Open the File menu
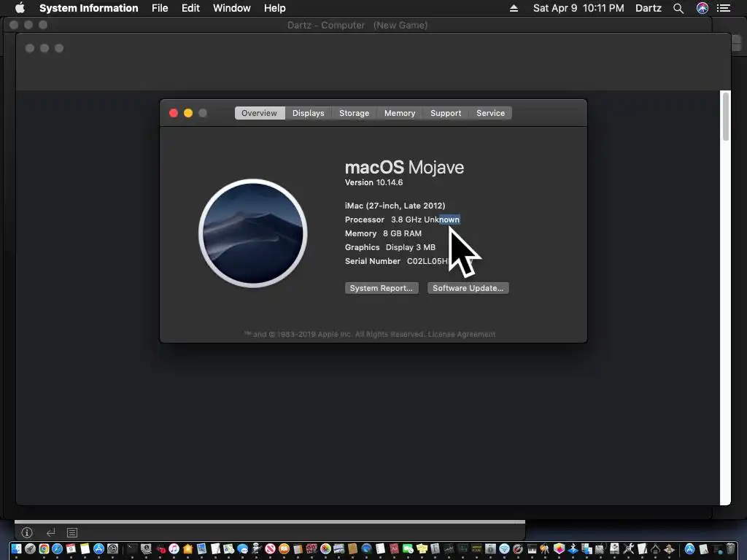The width and height of the screenshot is (747, 560). coord(160,8)
